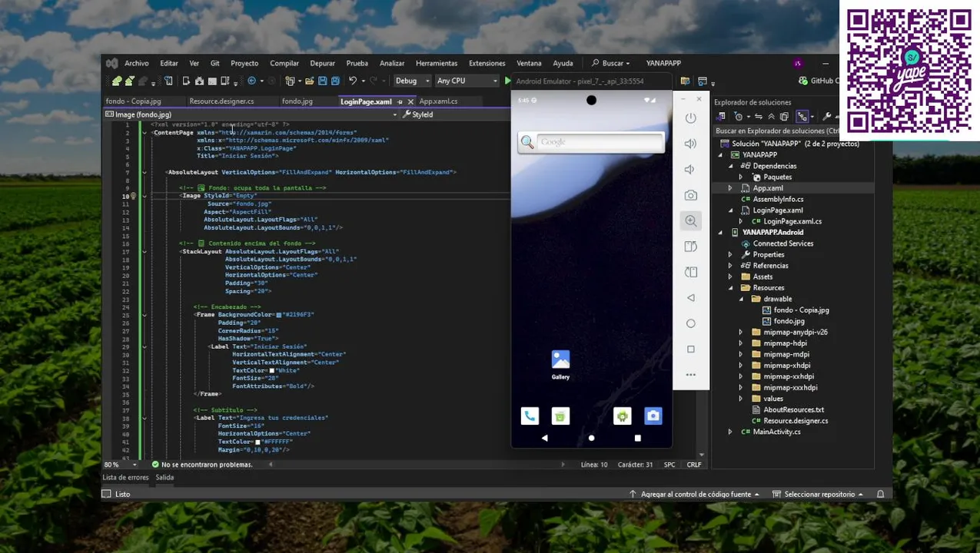Lower emulator volume with volume down icon
Screen dimensions: 980x553
690,169
